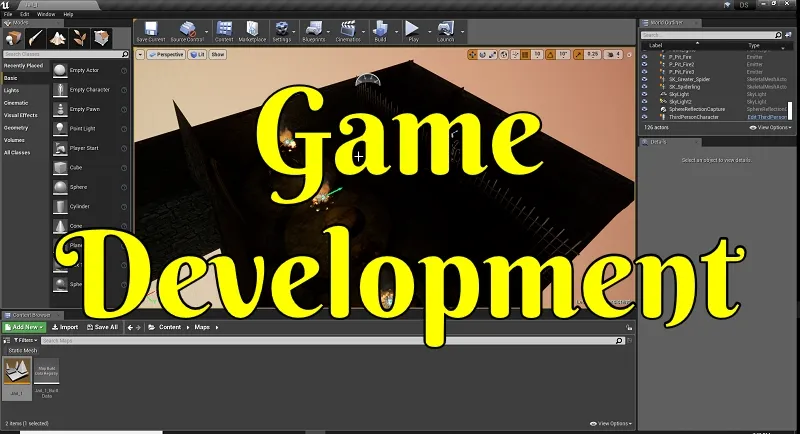
Task: Click the Content Browser back arrow
Action: tap(130, 327)
